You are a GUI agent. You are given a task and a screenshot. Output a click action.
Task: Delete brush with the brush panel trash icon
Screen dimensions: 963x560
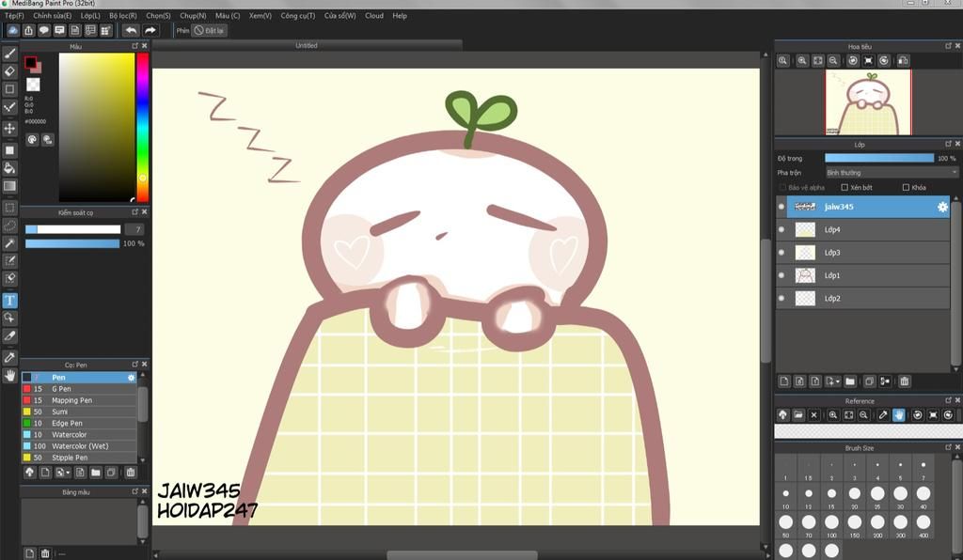tap(131, 473)
